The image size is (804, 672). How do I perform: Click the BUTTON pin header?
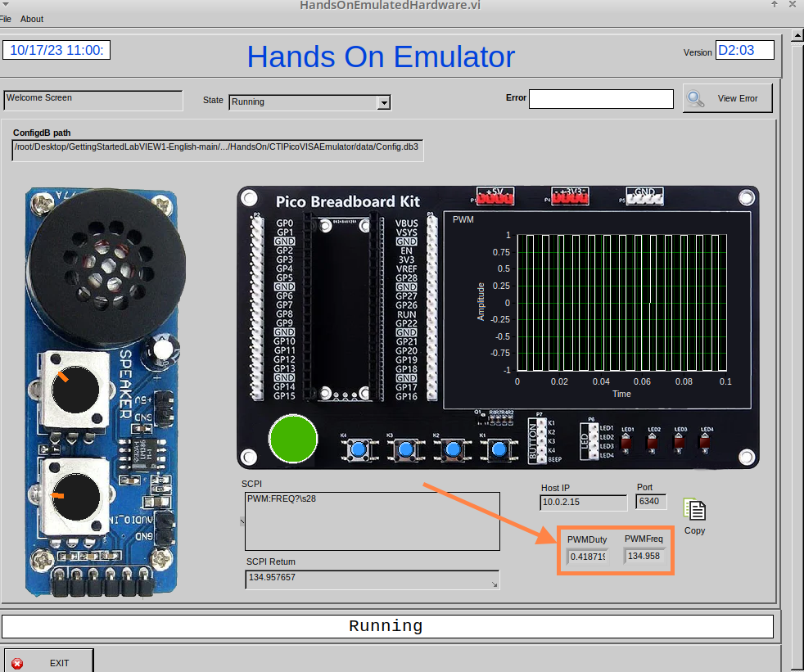537,441
